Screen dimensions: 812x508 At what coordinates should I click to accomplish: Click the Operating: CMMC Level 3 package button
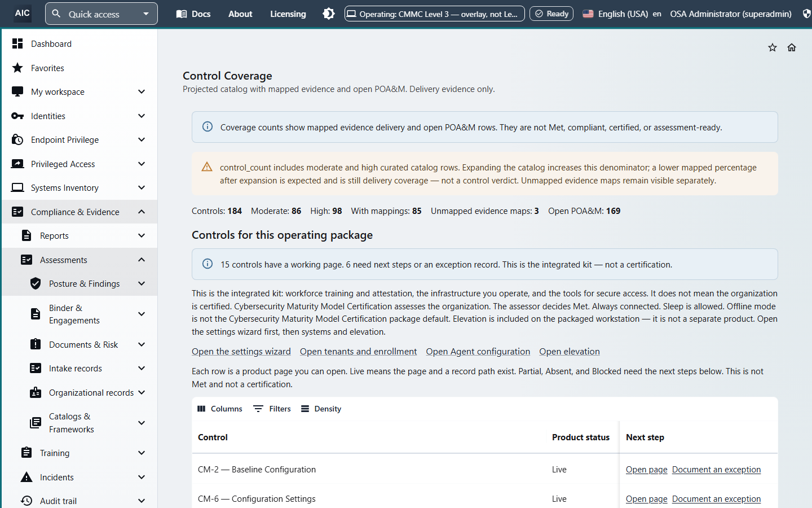click(435, 14)
